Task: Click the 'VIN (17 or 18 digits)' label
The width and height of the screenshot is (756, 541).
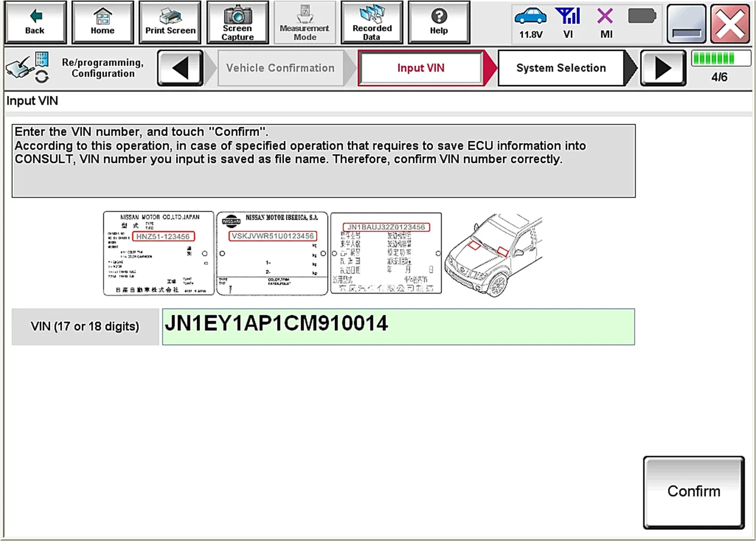Action: [85, 327]
